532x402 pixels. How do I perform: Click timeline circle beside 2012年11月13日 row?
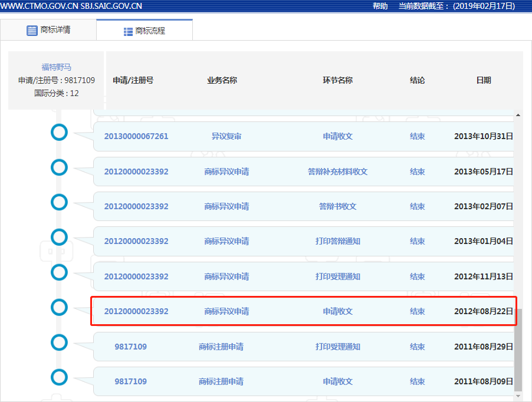click(59, 272)
